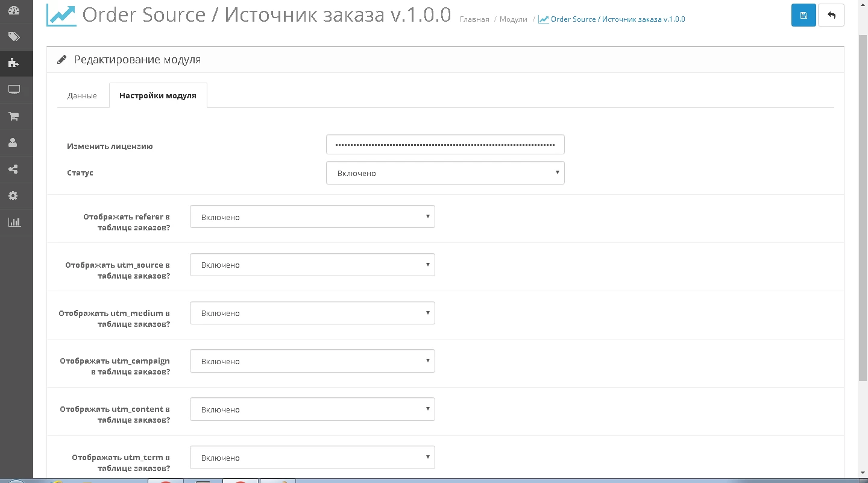Click the blue save floppy disk button
Screen dimensions: 868x483
click(804, 15)
